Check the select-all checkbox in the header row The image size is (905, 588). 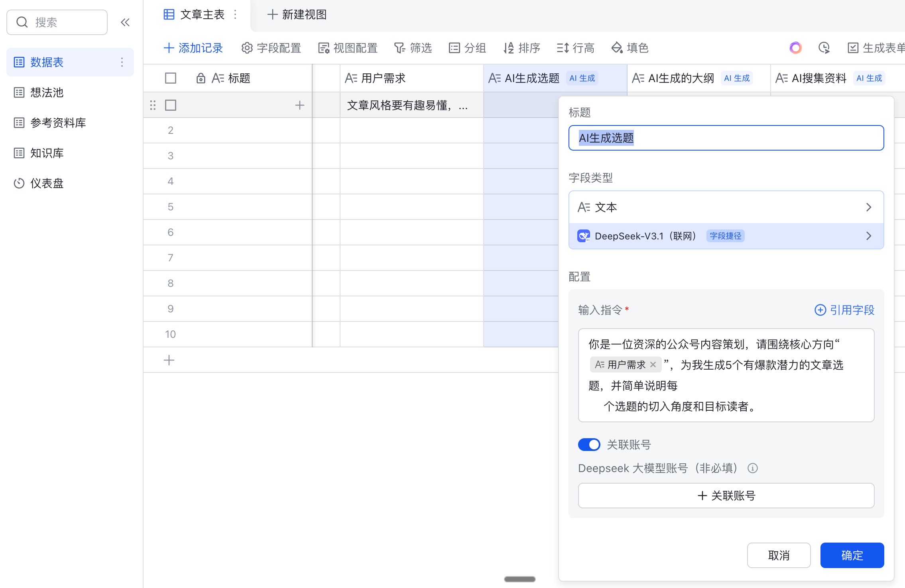coord(171,78)
